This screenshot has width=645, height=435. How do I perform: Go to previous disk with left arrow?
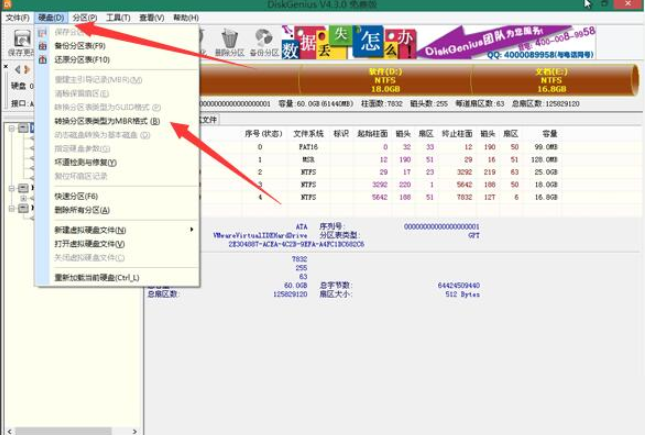pos(17,70)
